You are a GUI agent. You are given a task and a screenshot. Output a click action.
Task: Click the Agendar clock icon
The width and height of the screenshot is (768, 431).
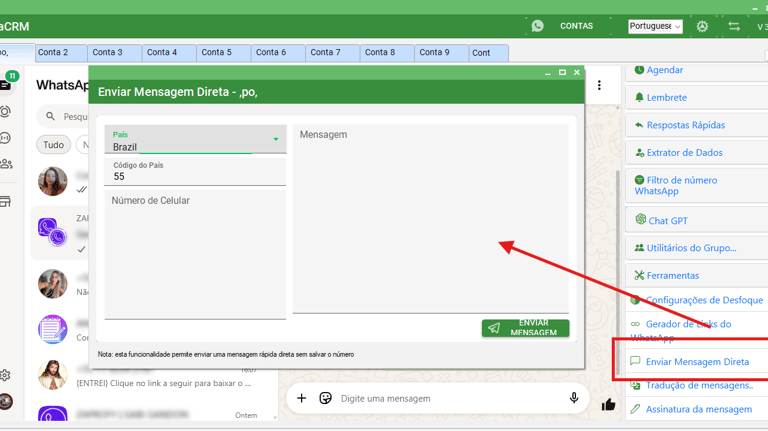tap(639, 70)
